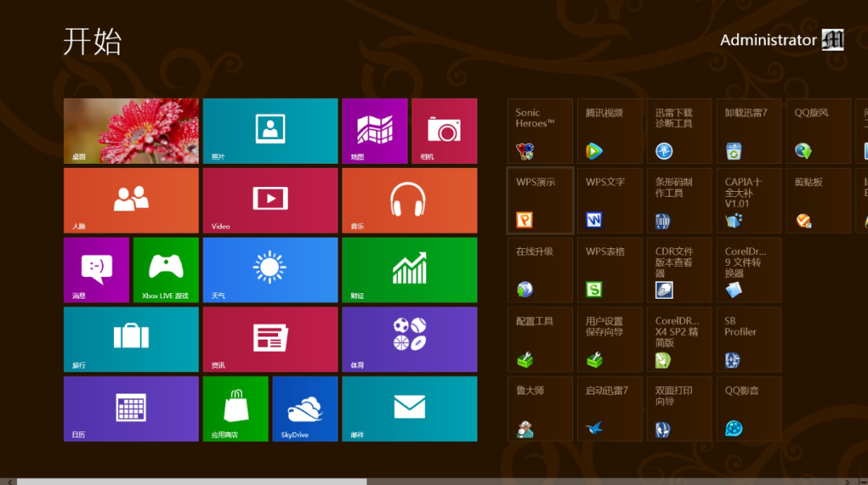Launch Xbox LIVE games tile
The image size is (868, 485).
click(x=166, y=270)
